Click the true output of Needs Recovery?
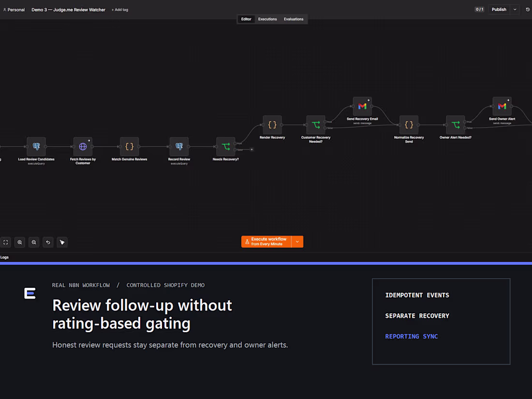 pos(235,143)
